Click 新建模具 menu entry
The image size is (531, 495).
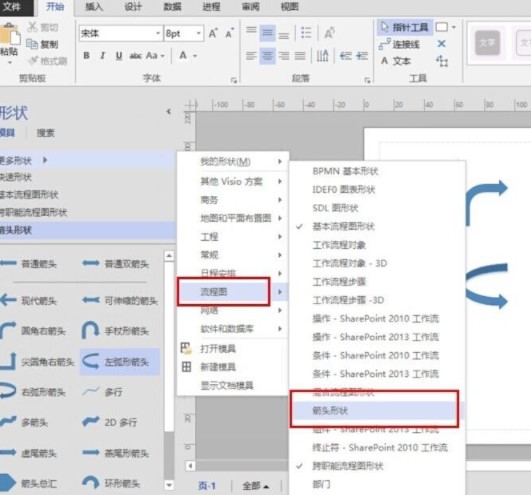click(218, 367)
